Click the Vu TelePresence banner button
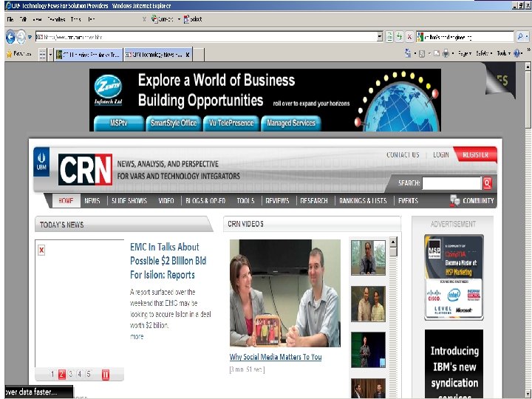This screenshot has width=532, height=399. (x=231, y=123)
